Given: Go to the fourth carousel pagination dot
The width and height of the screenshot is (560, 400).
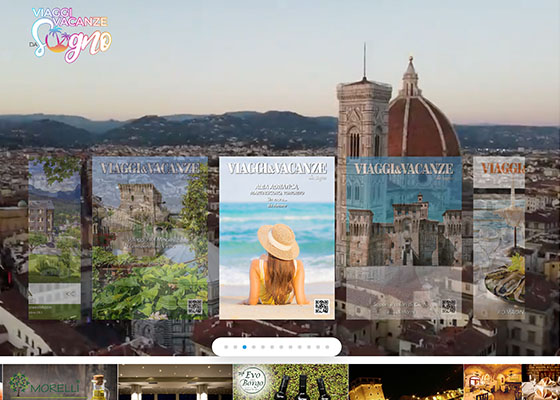Looking at the screenshot, I should pyautogui.click(x=254, y=347).
